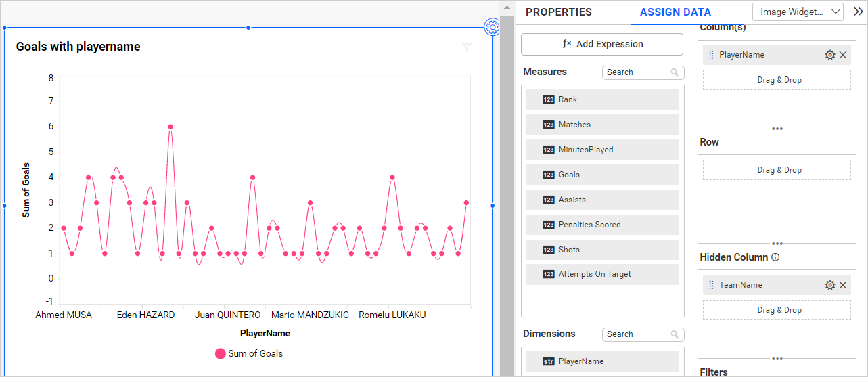Open settings gear for PlayerName column
868x377 pixels.
(829, 55)
